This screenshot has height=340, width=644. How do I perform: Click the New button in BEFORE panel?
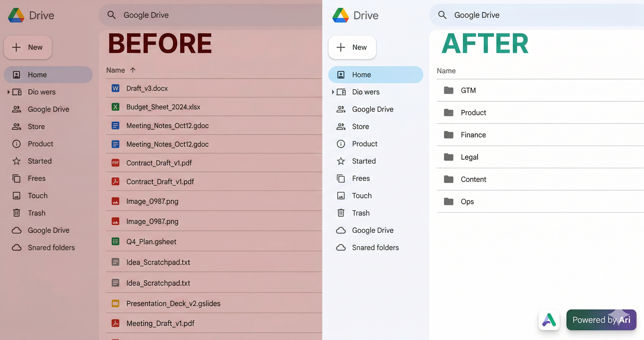tap(28, 47)
